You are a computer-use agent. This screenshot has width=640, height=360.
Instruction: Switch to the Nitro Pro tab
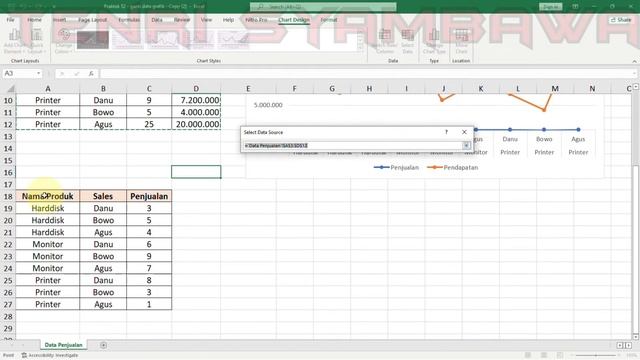click(x=256, y=20)
